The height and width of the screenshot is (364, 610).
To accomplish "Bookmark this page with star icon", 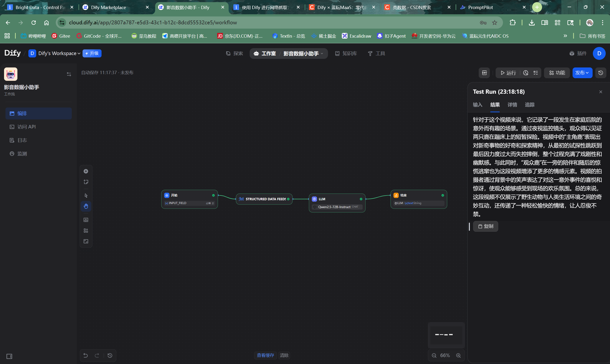I will 494,23.
